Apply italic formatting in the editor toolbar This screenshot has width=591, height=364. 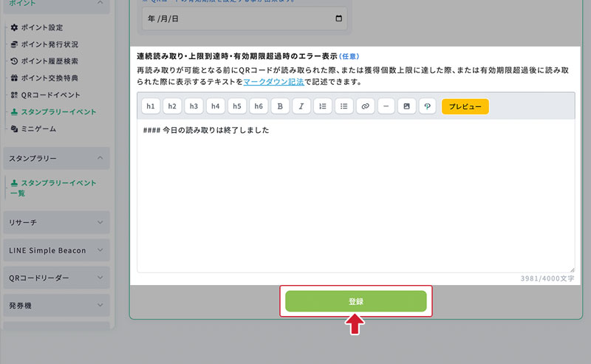(x=301, y=106)
